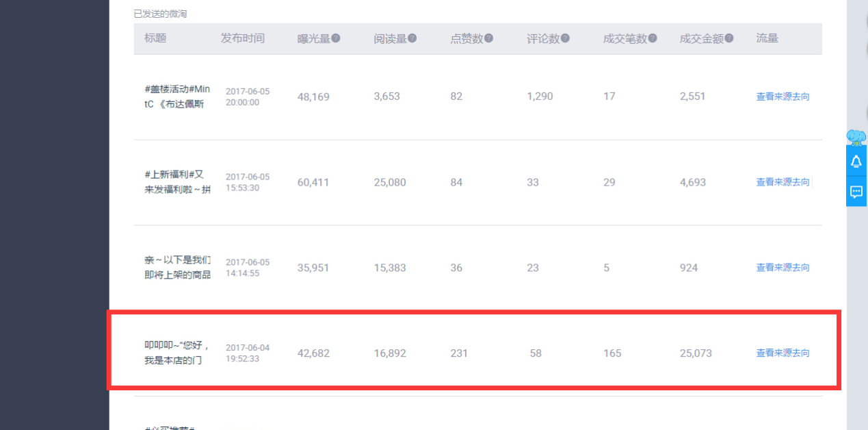The width and height of the screenshot is (868, 430).
Task: Click the 标题 column header
Action: coord(155,38)
